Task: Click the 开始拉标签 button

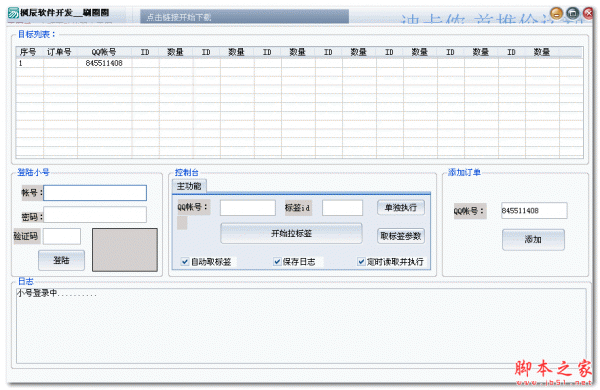Action: (291, 233)
